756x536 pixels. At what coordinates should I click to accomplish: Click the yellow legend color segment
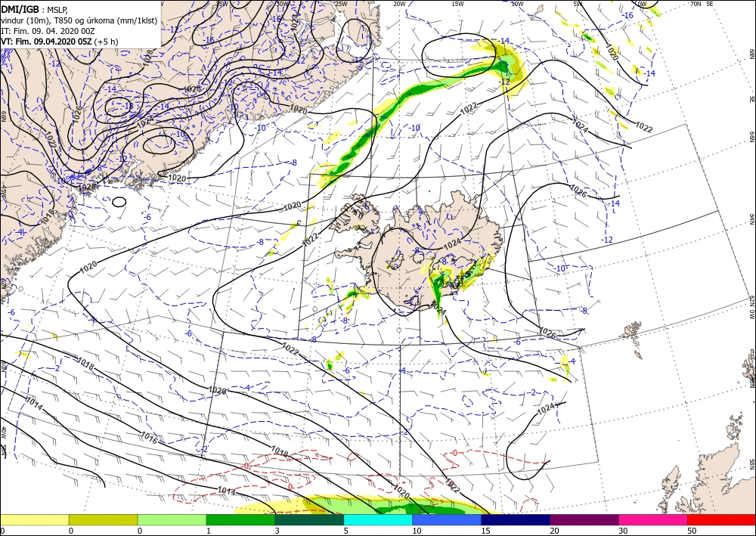coord(34,519)
